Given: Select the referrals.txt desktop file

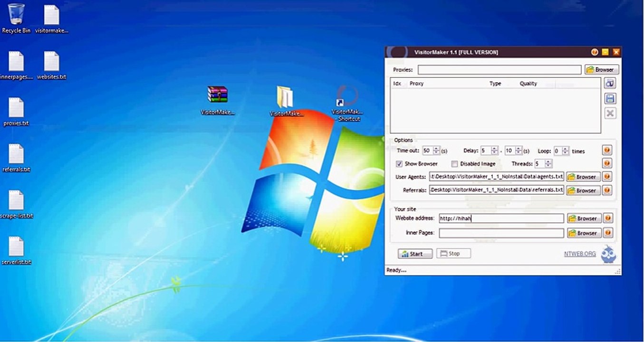Looking at the screenshot, I should 16,158.
